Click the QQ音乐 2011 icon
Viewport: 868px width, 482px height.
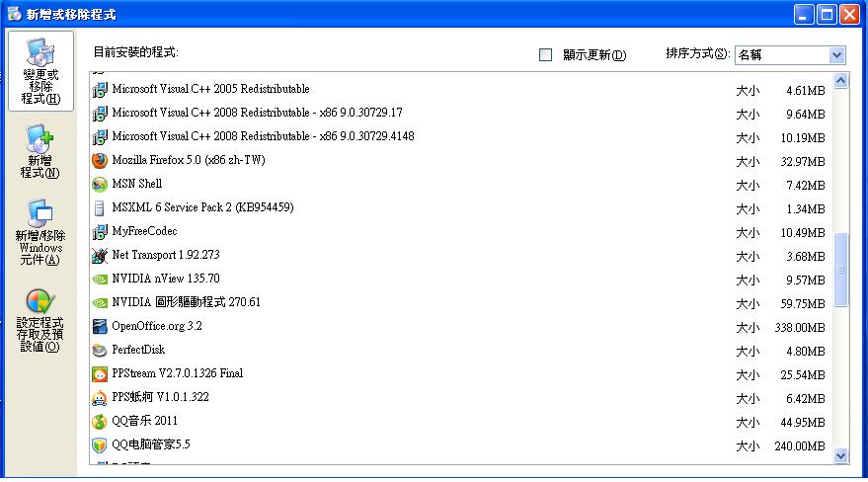coord(100,422)
